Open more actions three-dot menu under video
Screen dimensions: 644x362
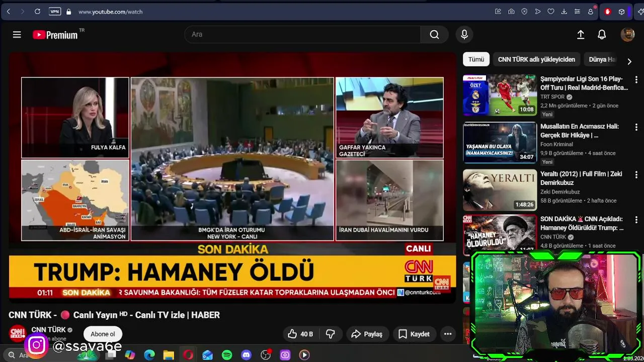448,334
